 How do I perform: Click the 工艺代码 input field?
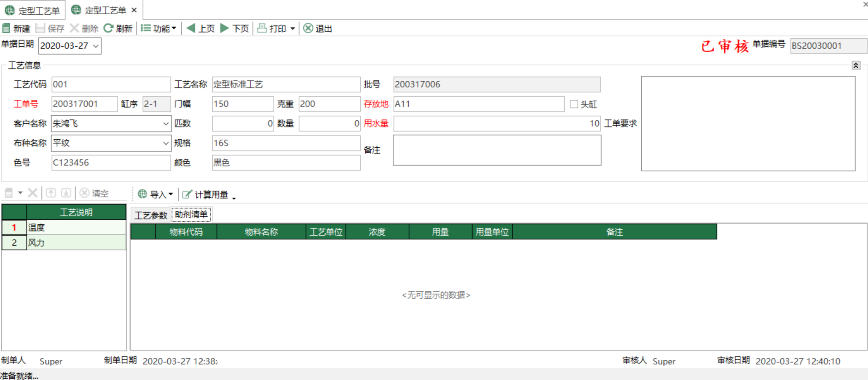111,84
